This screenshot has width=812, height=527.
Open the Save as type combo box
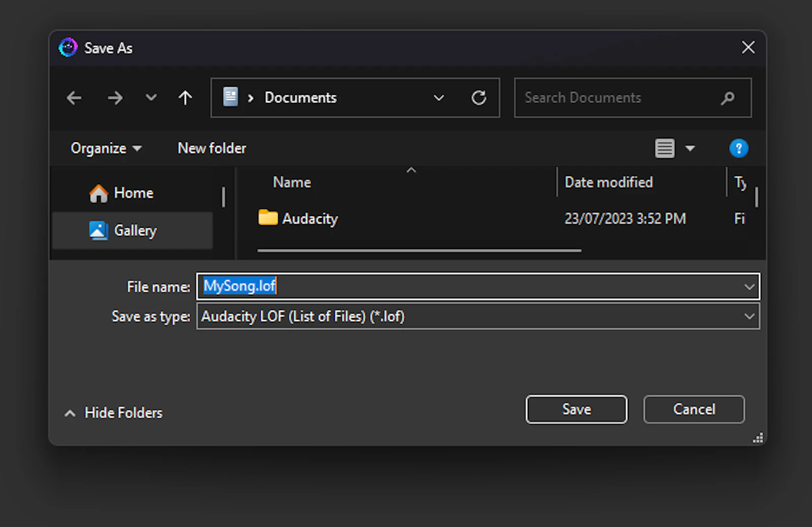coord(478,316)
